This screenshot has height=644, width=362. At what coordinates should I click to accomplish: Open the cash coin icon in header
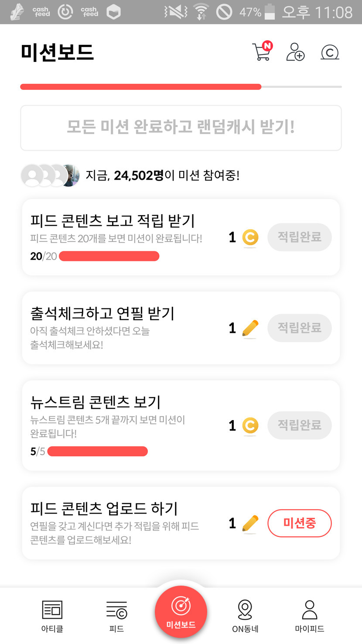pos(330,52)
